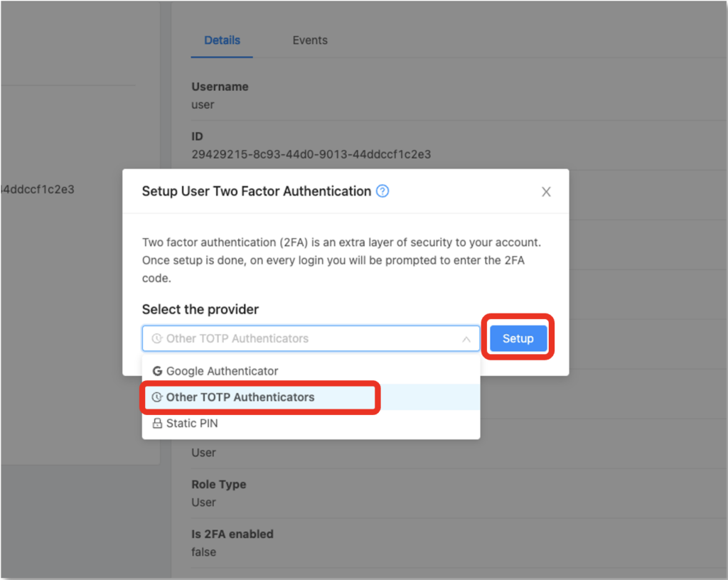Switch to the Events tab
728x580 pixels.
click(x=310, y=41)
